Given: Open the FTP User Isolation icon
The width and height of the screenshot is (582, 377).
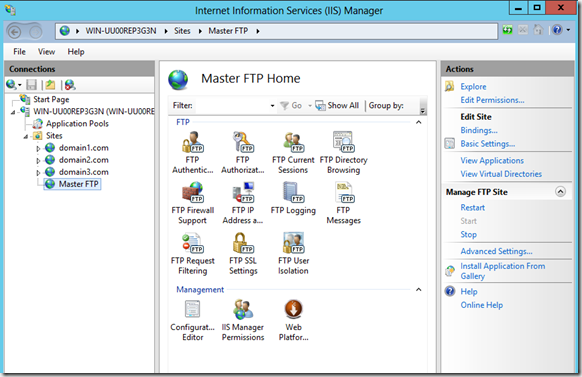Looking at the screenshot, I should coord(293,253).
